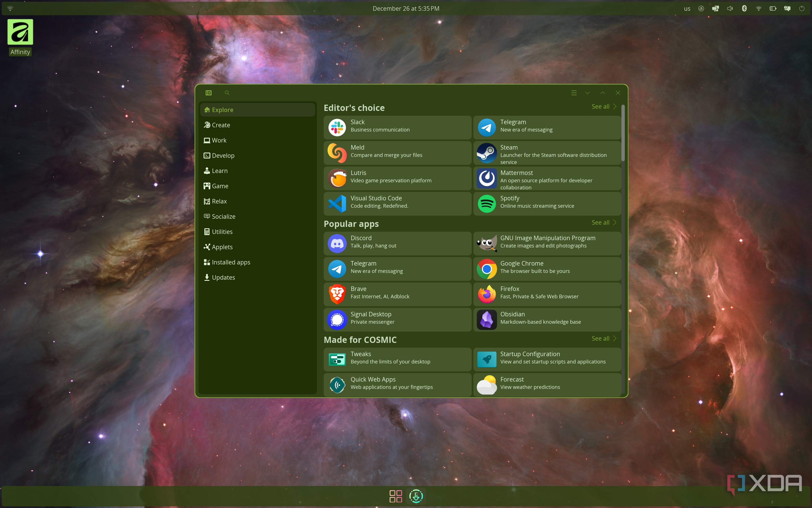
Task: Click the Signal Desktop icon
Action: click(337, 319)
